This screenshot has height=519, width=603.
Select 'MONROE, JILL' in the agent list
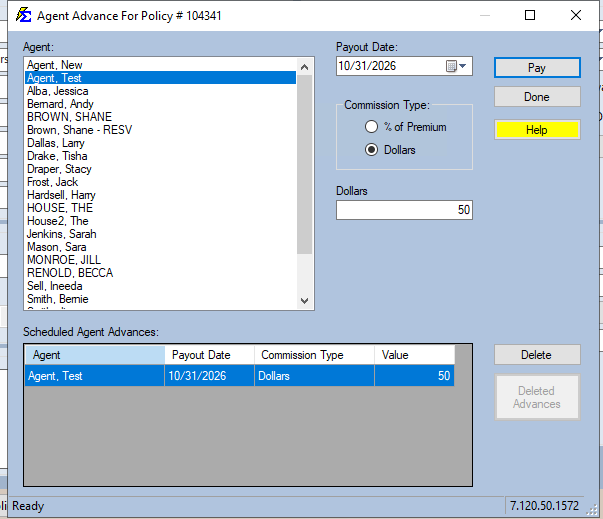point(160,260)
